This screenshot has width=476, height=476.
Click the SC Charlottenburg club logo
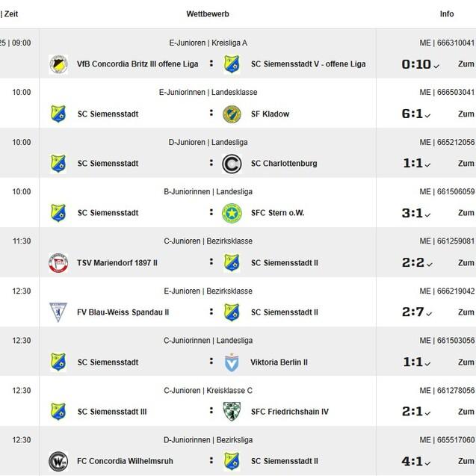pos(232,163)
